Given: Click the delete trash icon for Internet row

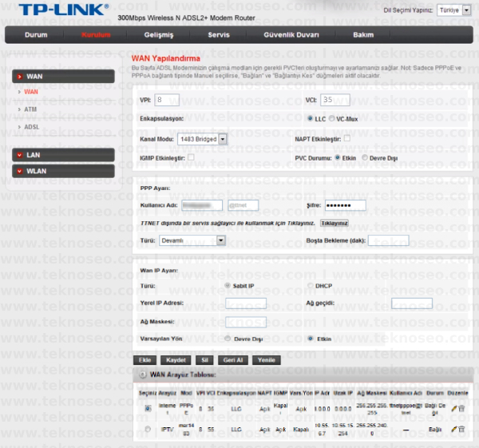Looking at the screenshot, I should click(461, 409).
